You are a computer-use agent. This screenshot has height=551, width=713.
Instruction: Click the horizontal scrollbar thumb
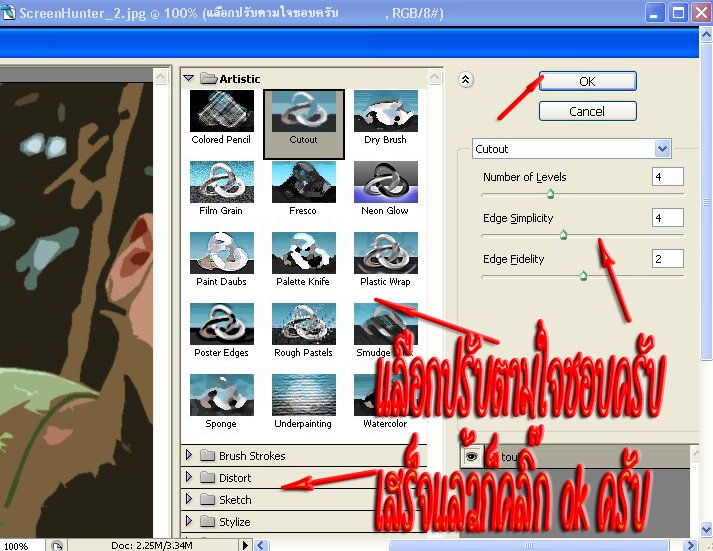(x=529, y=545)
